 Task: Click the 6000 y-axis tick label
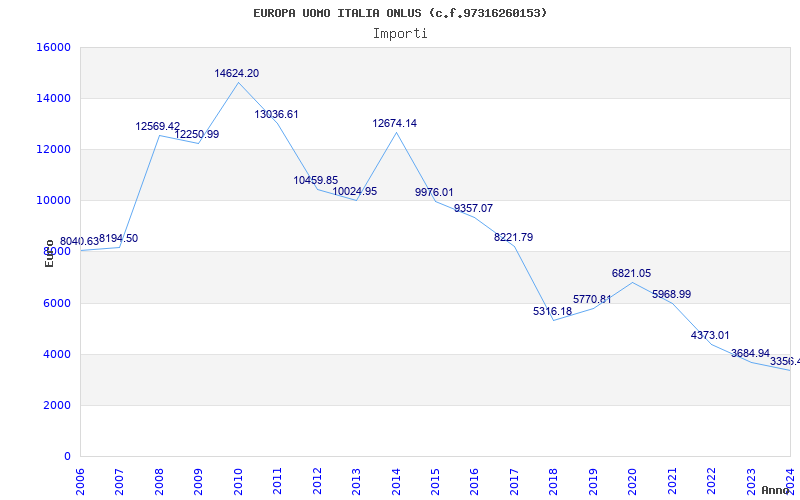56,303
